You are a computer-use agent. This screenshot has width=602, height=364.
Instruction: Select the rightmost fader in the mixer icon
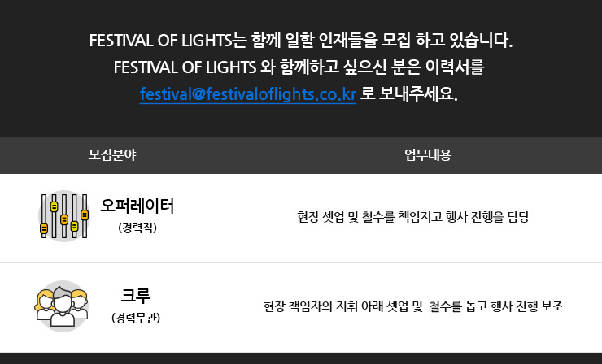[x=85, y=216]
